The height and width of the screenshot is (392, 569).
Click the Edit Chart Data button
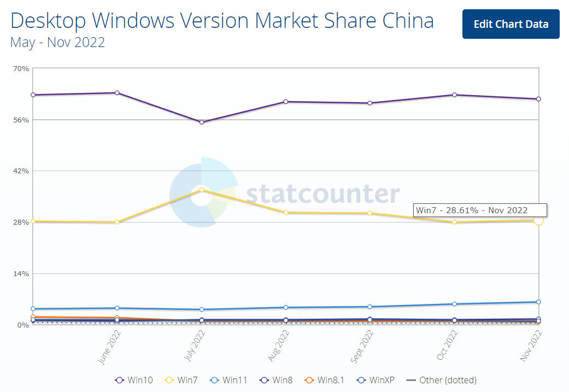pyautogui.click(x=511, y=24)
